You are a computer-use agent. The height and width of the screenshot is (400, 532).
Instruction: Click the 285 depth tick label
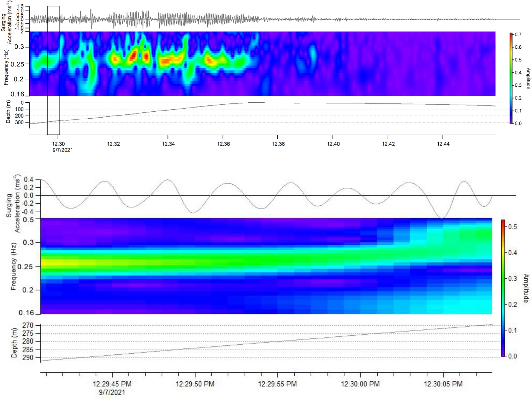pyautogui.click(x=28, y=349)
